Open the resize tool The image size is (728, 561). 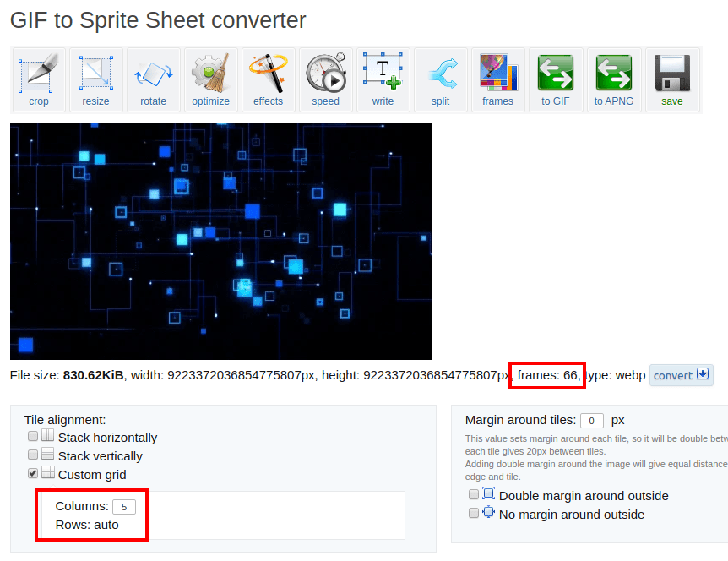pyautogui.click(x=96, y=79)
